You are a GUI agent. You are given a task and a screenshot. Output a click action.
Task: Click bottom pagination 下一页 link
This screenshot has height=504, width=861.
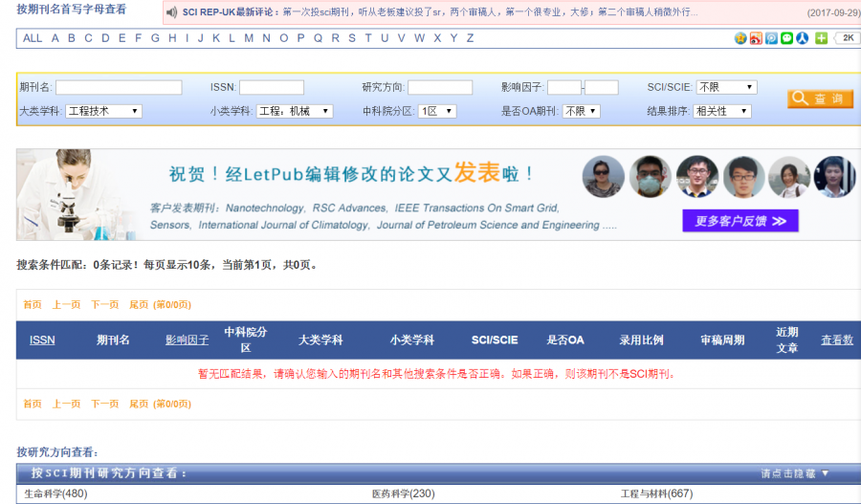pyautogui.click(x=105, y=405)
